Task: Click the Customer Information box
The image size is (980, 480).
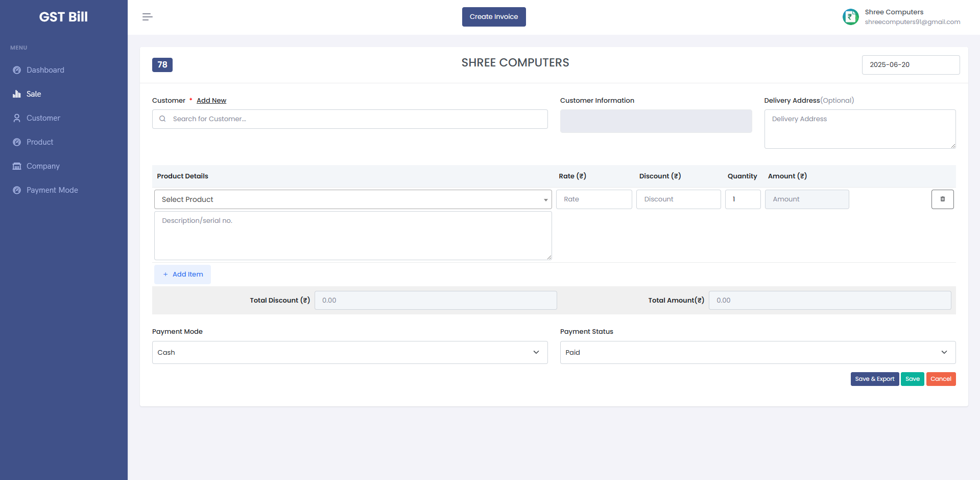Action: (x=656, y=121)
